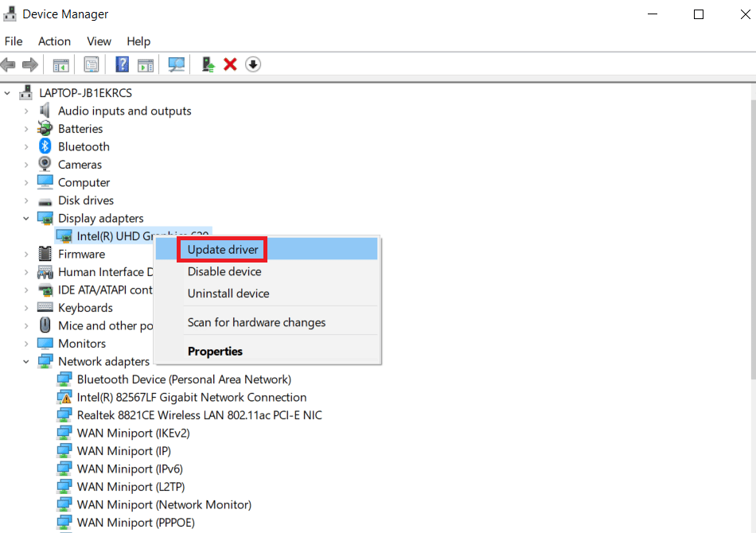Open the View menu
756x533 pixels.
click(x=99, y=41)
